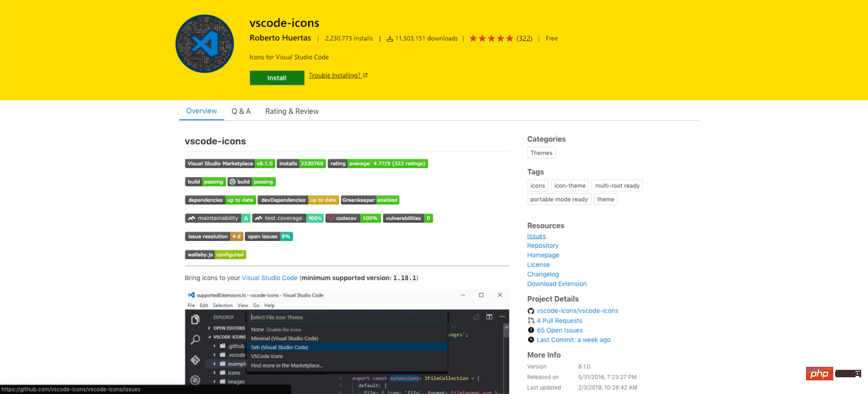Open the Issues resource link
868x394 pixels.
[x=536, y=236]
